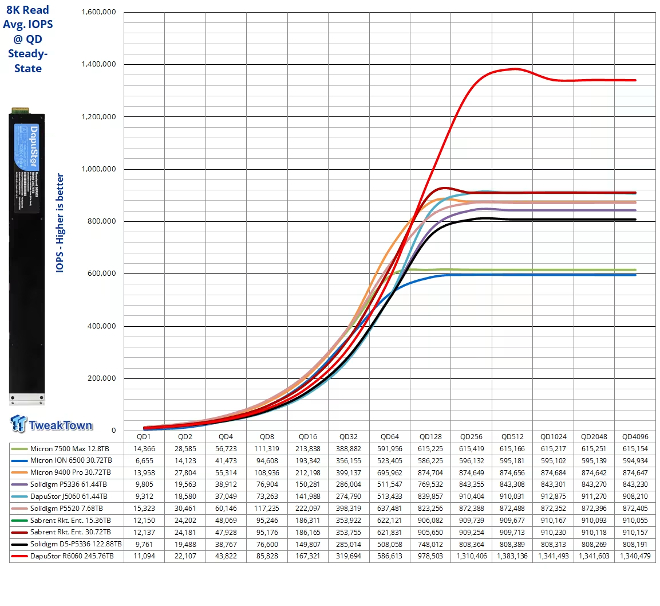The width and height of the screenshot is (660, 606).
Task: Click the red DapuStor R6060 curve peak near QD512
Action: tap(513, 69)
